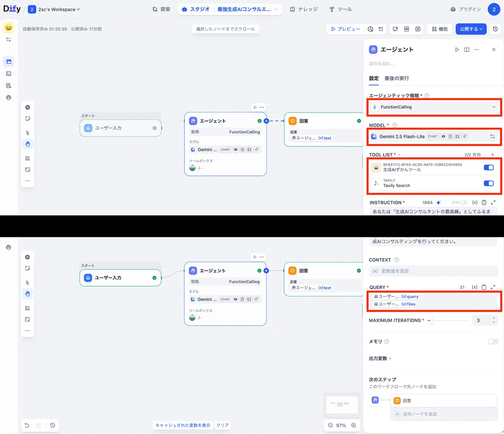Open the Logs icon in left sidebar

[x=8, y=86]
